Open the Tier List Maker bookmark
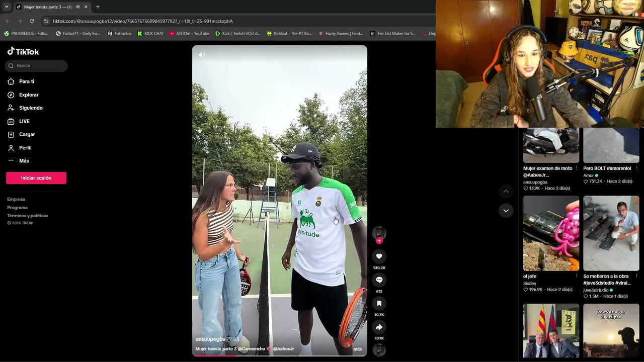The width and height of the screenshot is (644, 362). point(392,34)
